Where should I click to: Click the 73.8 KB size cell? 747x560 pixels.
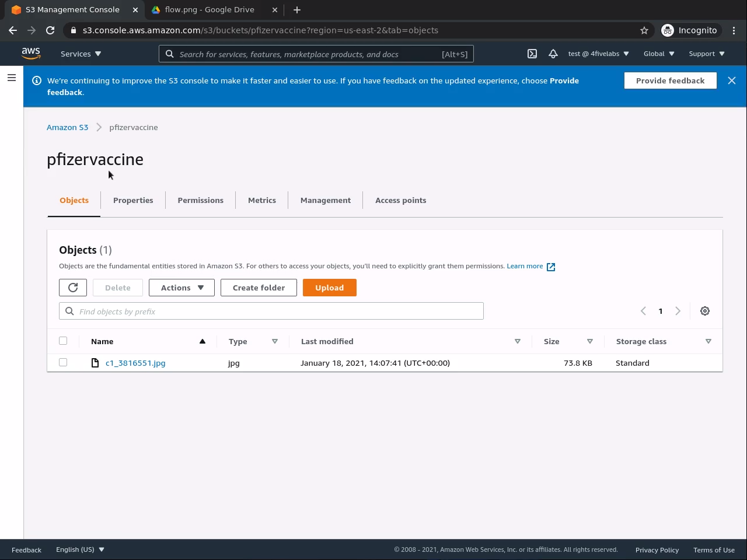click(x=578, y=363)
